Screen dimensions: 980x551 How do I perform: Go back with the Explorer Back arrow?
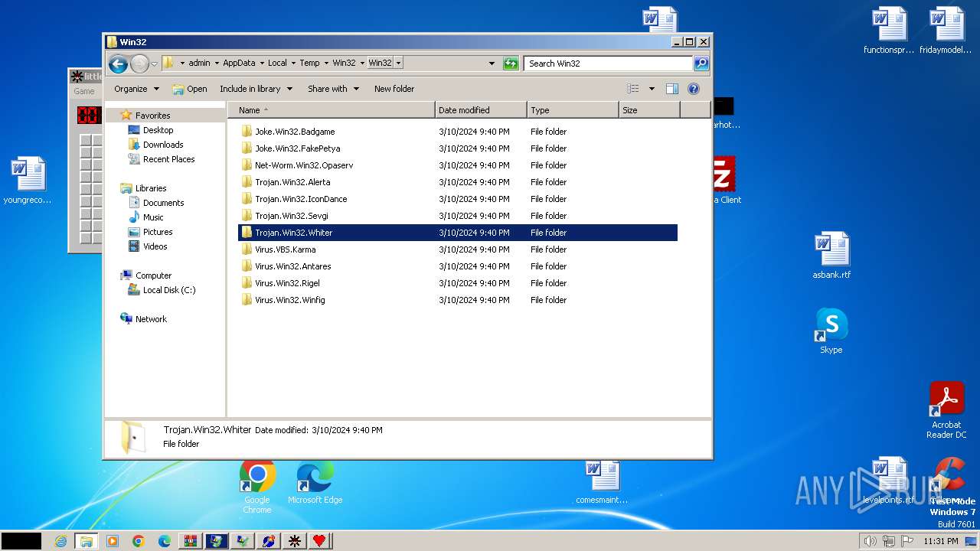117,64
